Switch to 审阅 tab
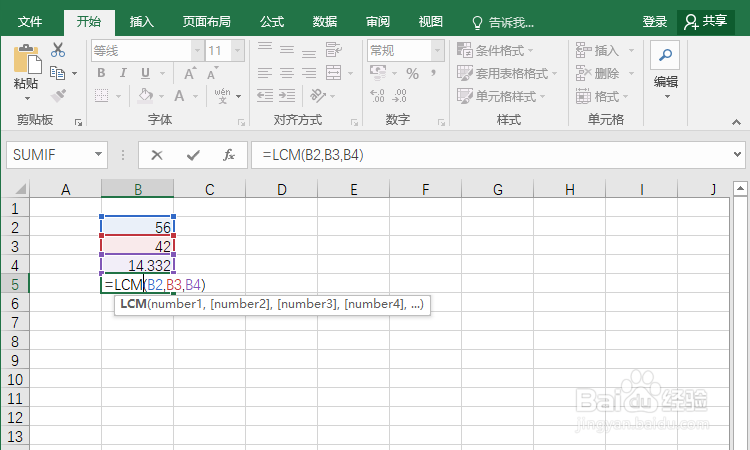 378,22
